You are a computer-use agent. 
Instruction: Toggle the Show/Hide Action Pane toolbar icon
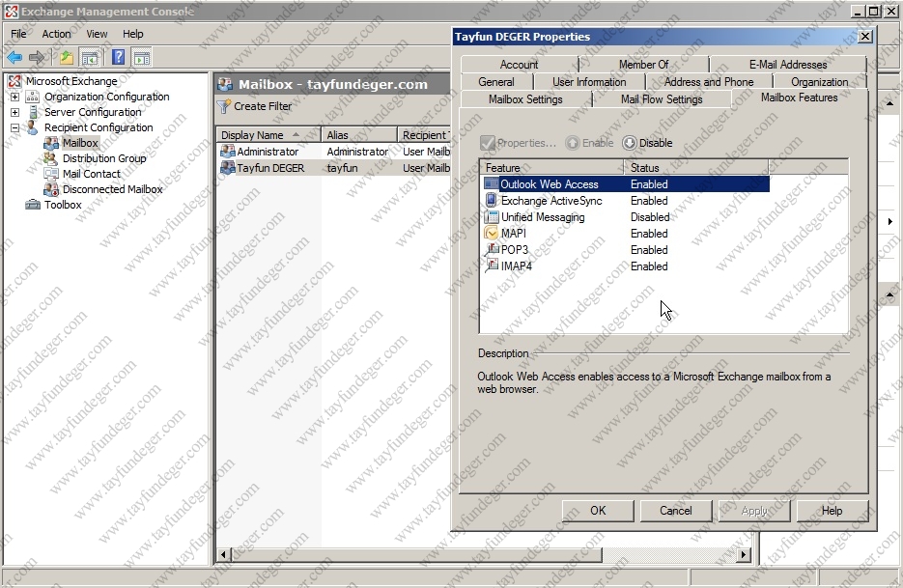pyautogui.click(x=142, y=57)
